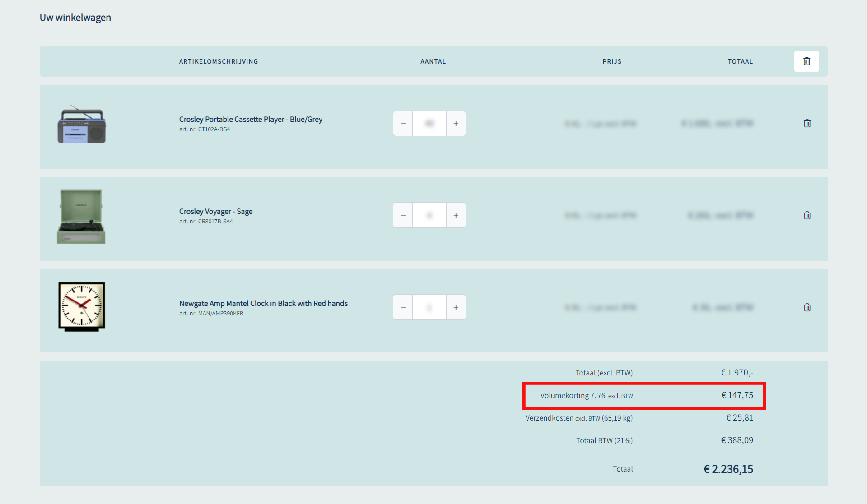Remove Crosley Voyager - Sage with its trash icon
The height and width of the screenshot is (504, 867).
click(x=807, y=215)
